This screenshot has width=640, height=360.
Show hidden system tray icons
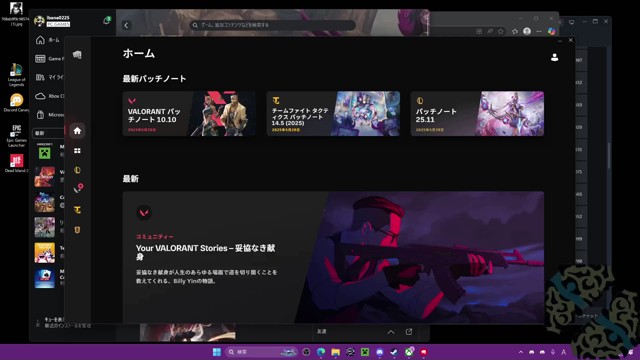[521, 352]
